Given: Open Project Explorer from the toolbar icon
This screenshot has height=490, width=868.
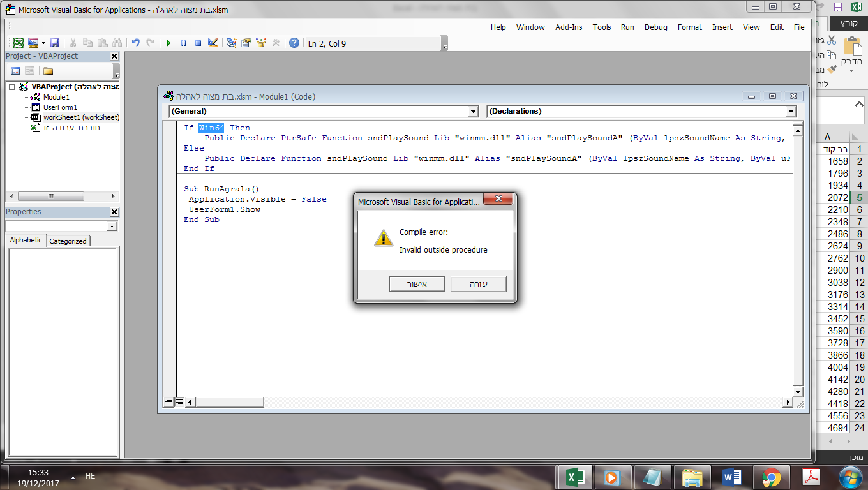Looking at the screenshot, I should (x=231, y=43).
